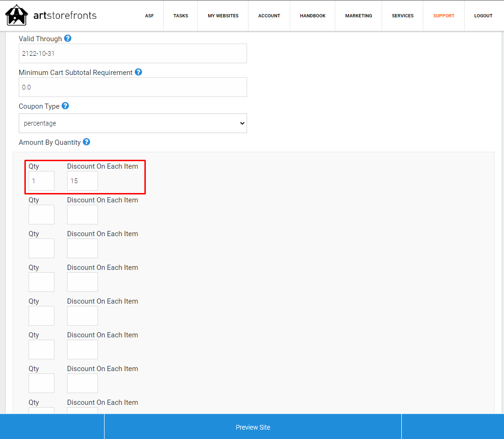Click the Coupon Type help icon
The image size is (504, 439).
tap(65, 106)
